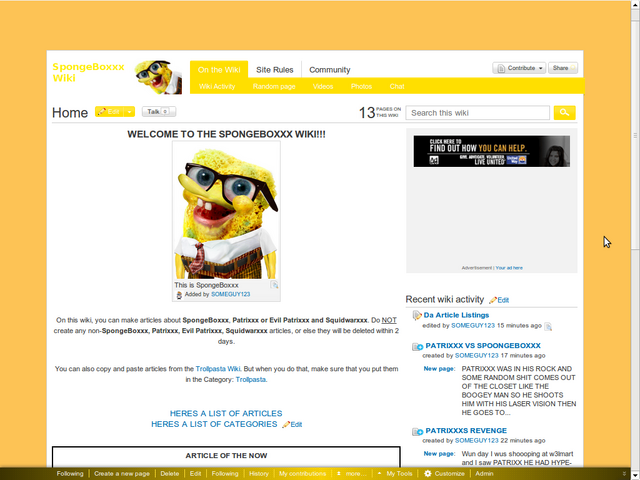Click new-page icon beside PATRIXXXS REVENGE
Viewport: 640px width, 480px height.
[x=417, y=431]
